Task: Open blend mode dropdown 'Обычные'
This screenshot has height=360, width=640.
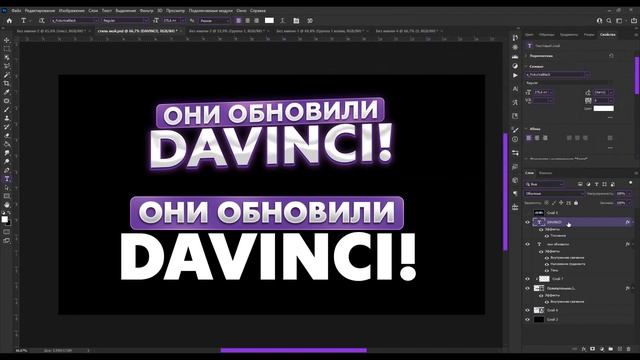Action: click(x=554, y=193)
